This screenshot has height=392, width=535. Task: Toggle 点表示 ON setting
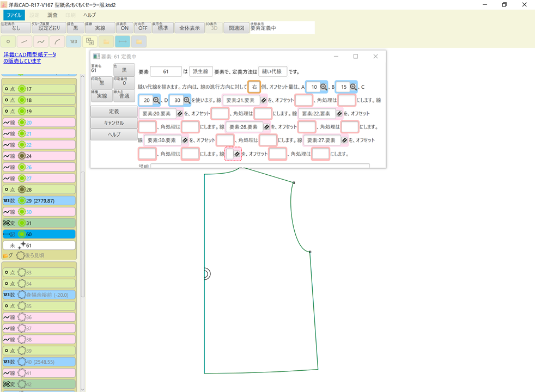[124, 27]
